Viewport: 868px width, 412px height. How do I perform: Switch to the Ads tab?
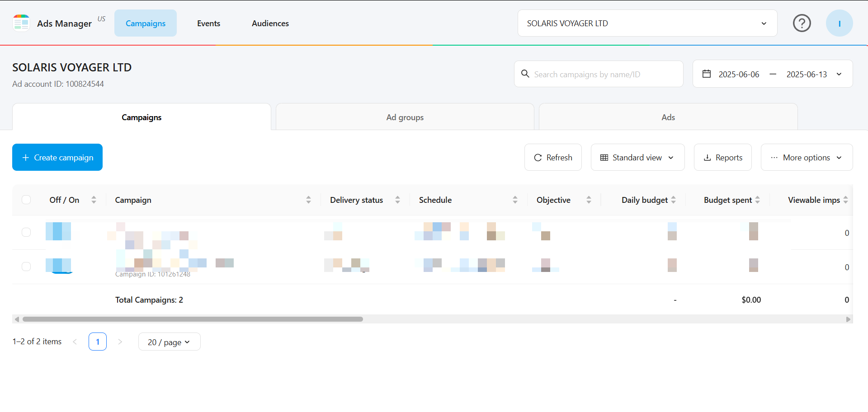pyautogui.click(x=668, y=117)
